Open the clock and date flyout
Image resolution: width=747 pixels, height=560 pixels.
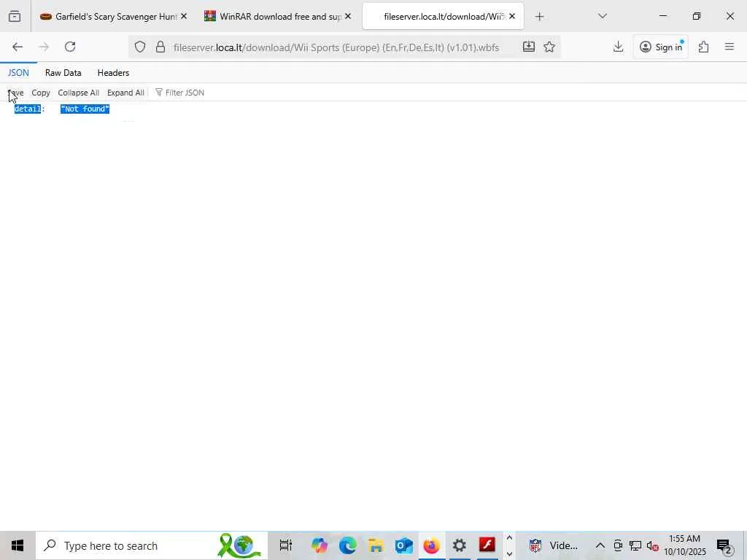[x=684, y=545]
